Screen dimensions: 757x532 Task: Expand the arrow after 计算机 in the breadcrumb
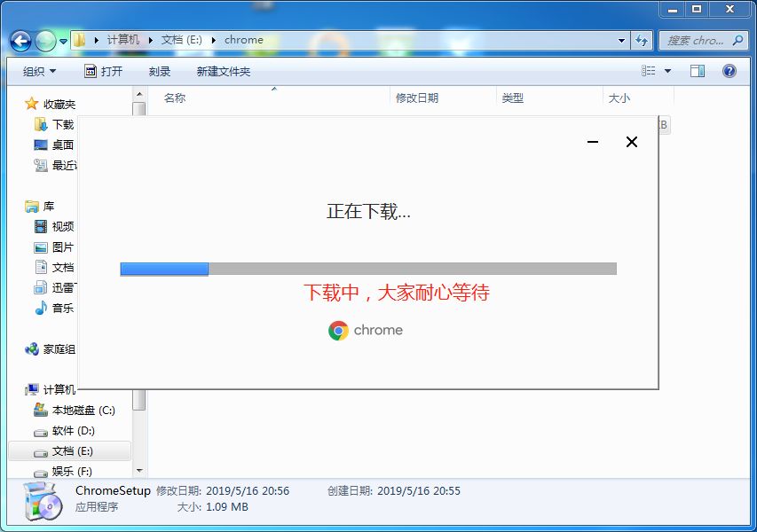(x=150, y=40)
